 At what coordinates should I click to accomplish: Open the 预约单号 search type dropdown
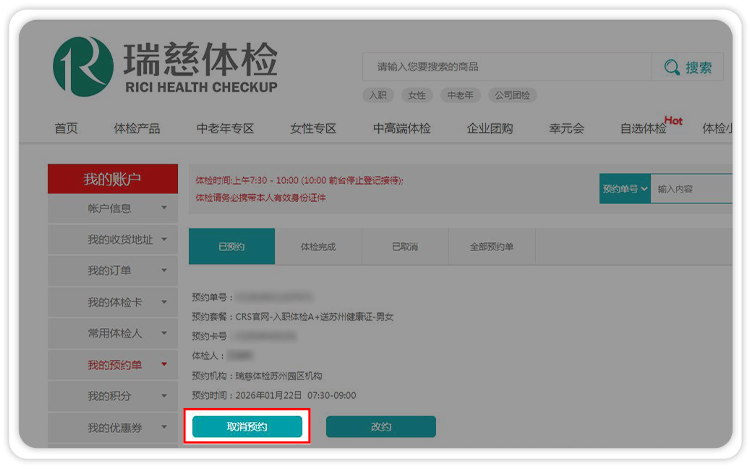(624, 188)
